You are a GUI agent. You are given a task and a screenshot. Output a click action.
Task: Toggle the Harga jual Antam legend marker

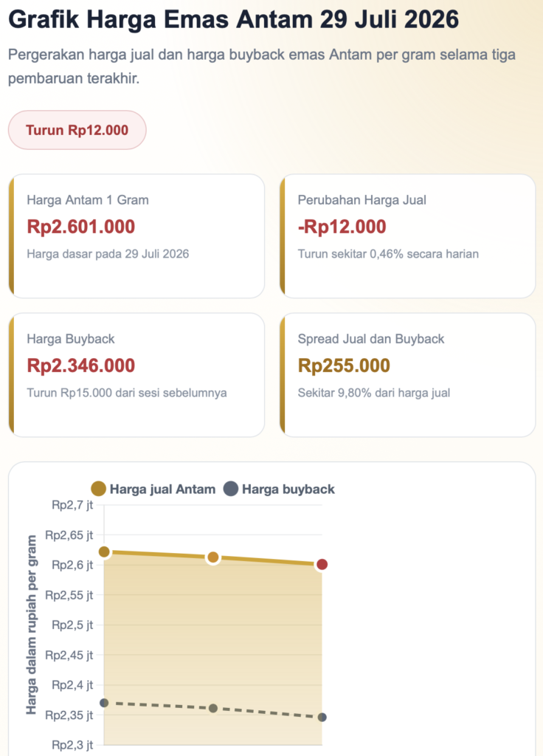98,489
